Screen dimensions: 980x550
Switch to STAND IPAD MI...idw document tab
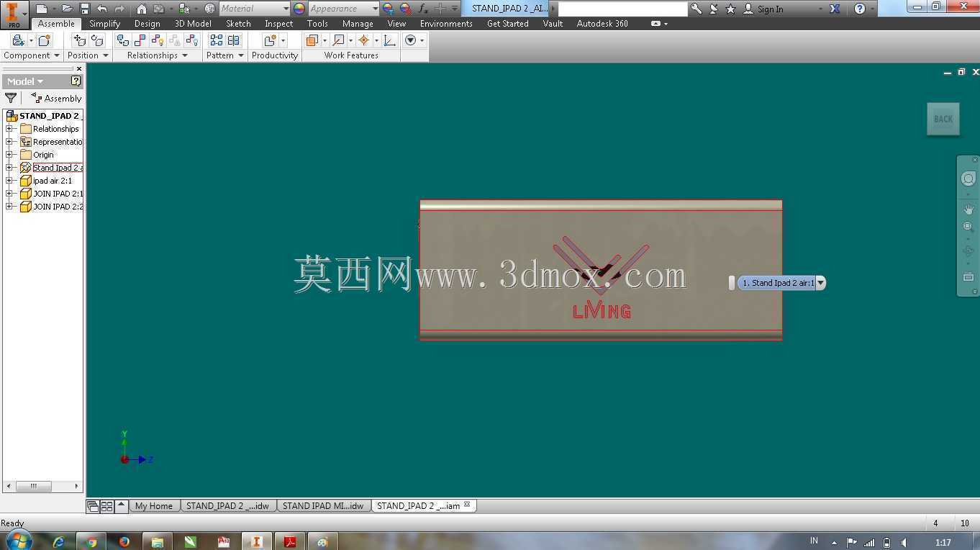click(x=323, y=506)
